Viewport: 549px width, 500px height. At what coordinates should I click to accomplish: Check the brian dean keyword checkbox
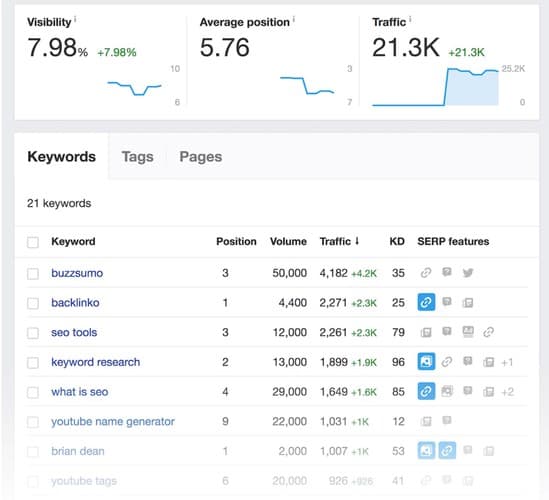point(33,452)
